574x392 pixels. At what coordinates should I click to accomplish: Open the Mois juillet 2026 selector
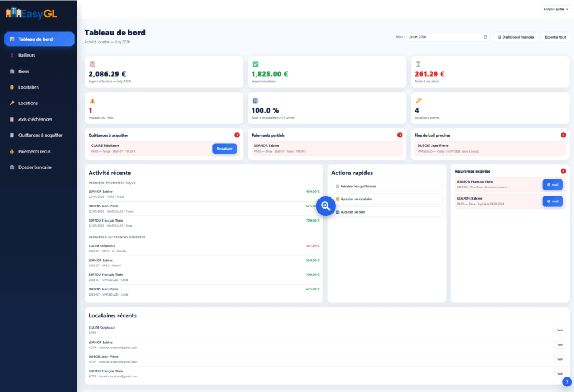pos(448,37)
